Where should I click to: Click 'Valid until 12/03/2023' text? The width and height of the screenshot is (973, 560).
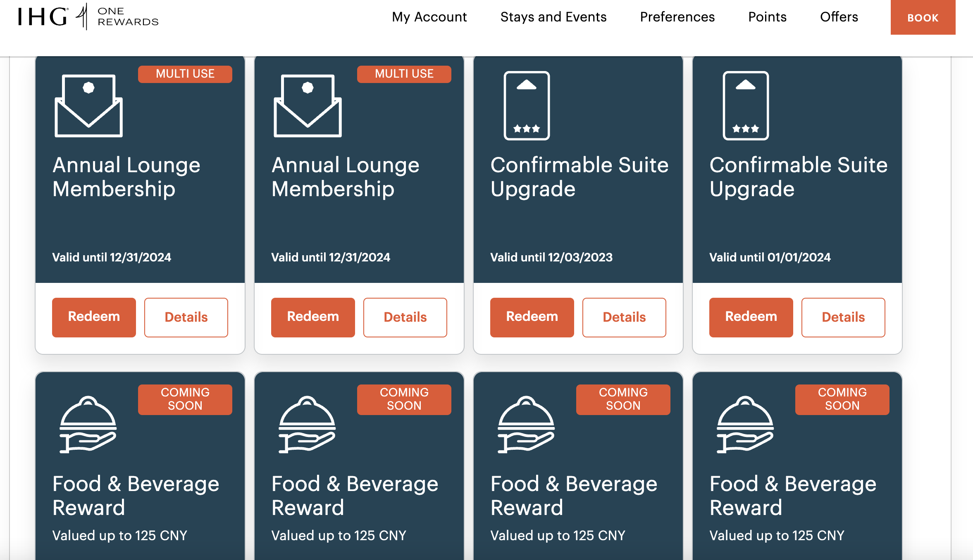(x=551, y=257)
